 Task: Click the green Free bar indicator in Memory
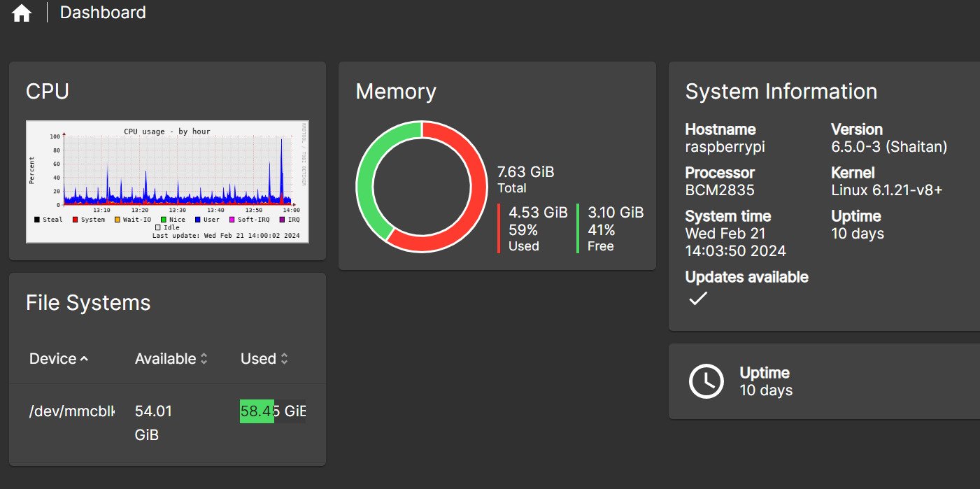click(x=578, y=228)
